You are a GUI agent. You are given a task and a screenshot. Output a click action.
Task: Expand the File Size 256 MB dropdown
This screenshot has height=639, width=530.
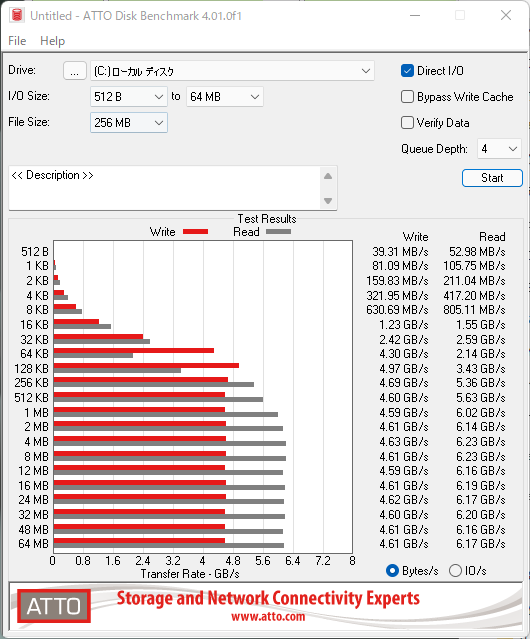click(129, 123)
